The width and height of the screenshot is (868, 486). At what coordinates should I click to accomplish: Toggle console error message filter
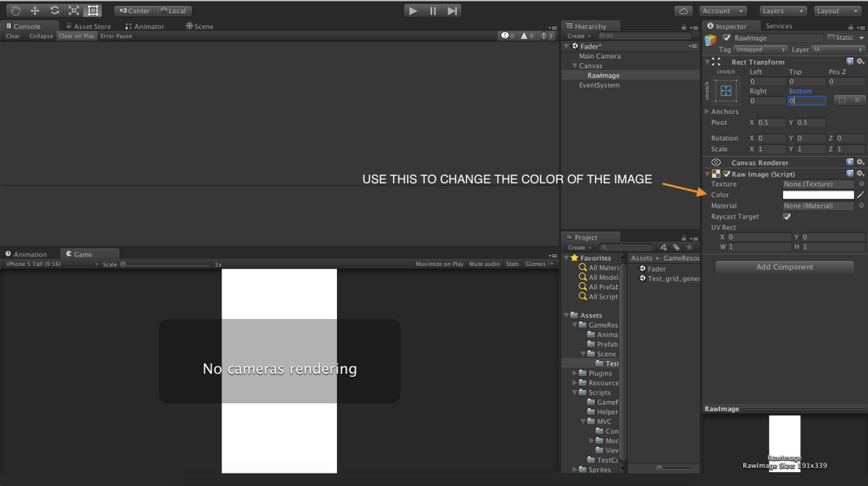click(x=546, y=36)
